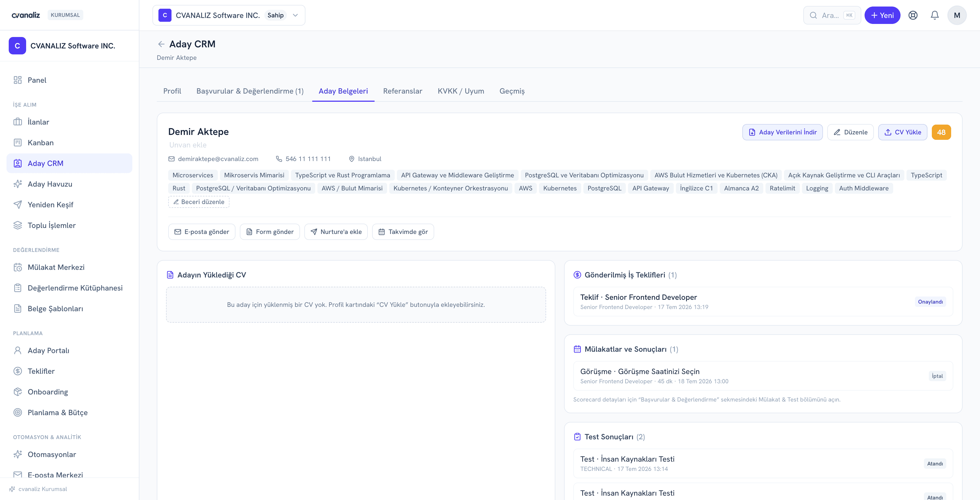Viewport: 980px width, 500px height.
Task: Click the Onaylandı status badge
Action: (930, 301)
